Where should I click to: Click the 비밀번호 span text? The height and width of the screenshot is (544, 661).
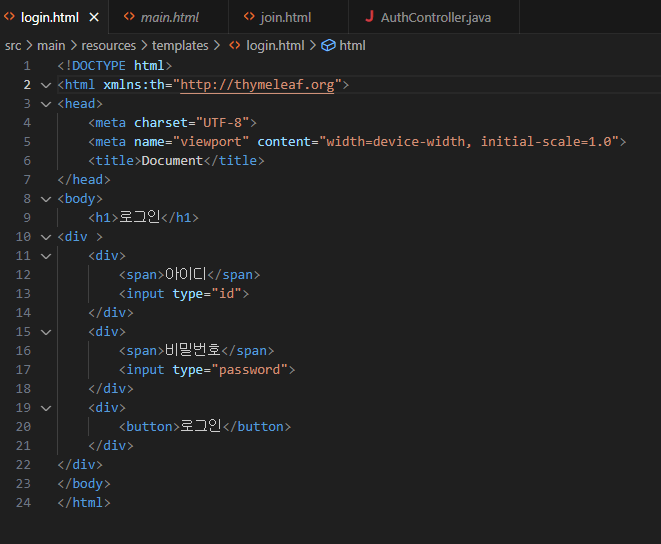point(193,350)
